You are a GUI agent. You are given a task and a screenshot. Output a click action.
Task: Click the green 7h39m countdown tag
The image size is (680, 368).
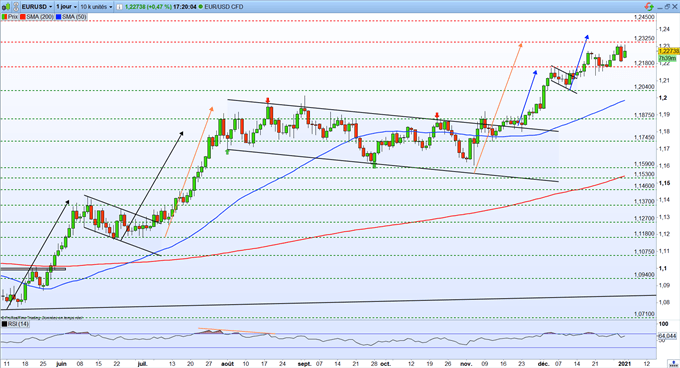[x=667, y=58]
